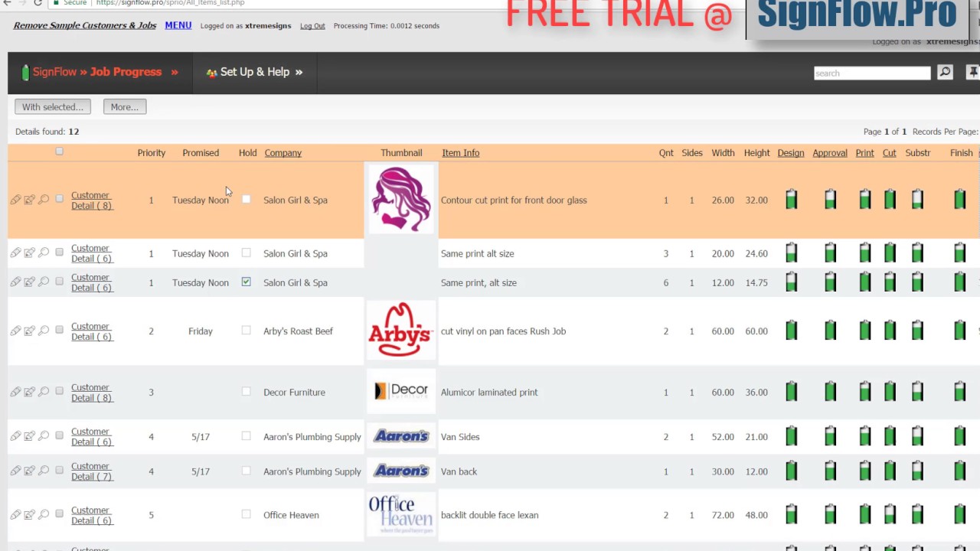Click Office Heaven logo thumbnail
This screenshot has height=551, width=980.
click(400, 514)
